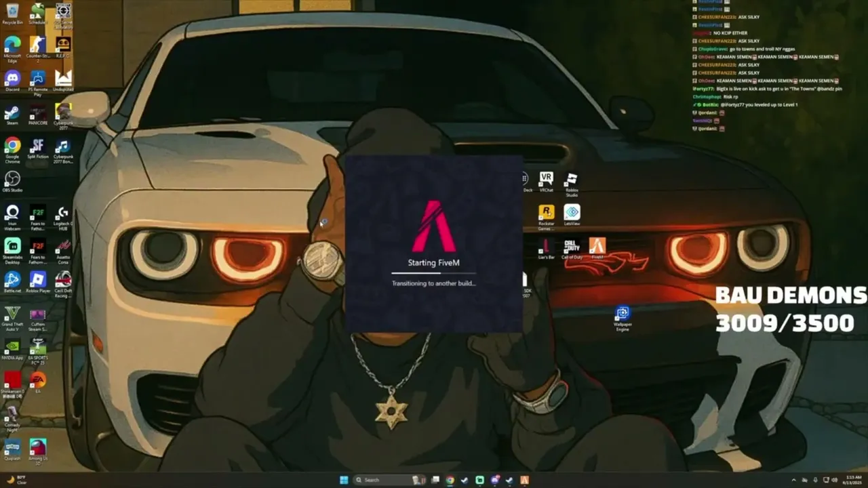This screenshot has width=868, height=488.
Task: Select the Grand Theft Auto V icon
Action: 12,317
